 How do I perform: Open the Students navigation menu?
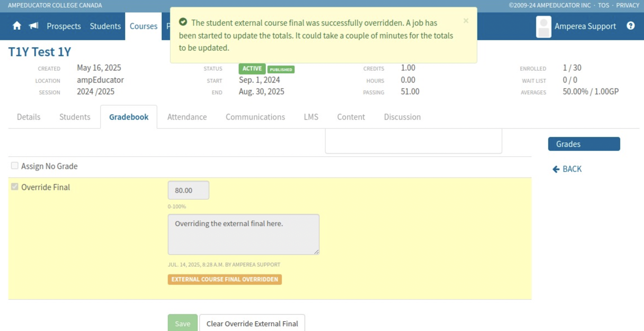pos(105,26)
